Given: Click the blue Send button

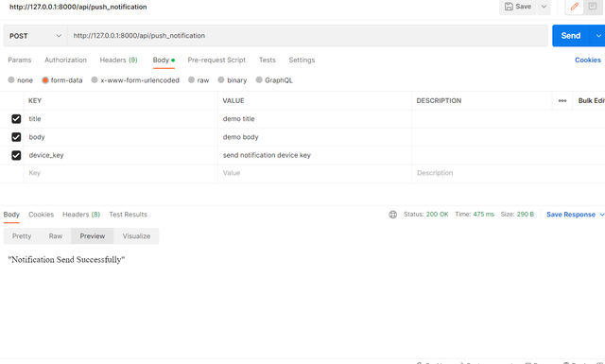Looking at the screenshot, I should click(x=571, y=36).
